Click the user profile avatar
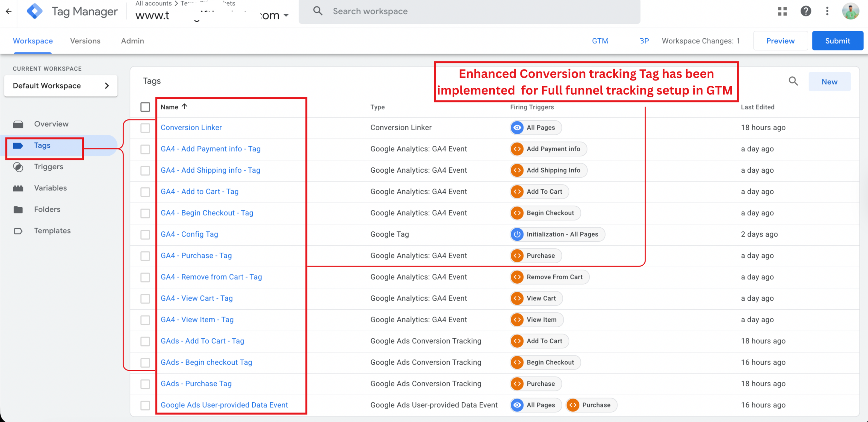Viewport: 868px width, 422px height. coord(850,11)
